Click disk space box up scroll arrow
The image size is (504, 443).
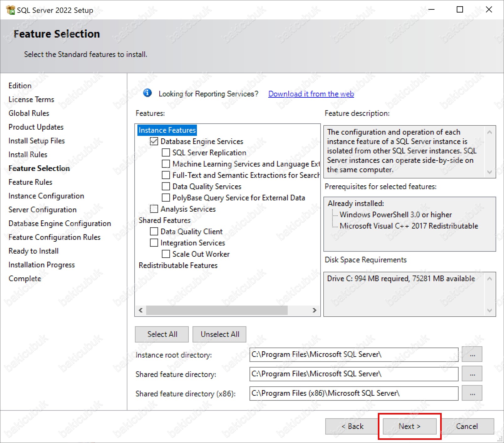490,279
